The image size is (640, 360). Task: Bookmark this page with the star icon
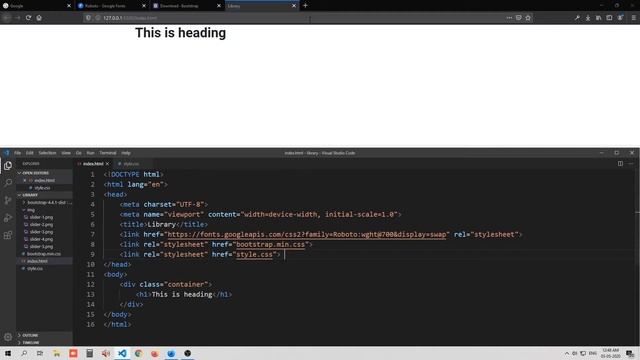(x=528, y=18)
